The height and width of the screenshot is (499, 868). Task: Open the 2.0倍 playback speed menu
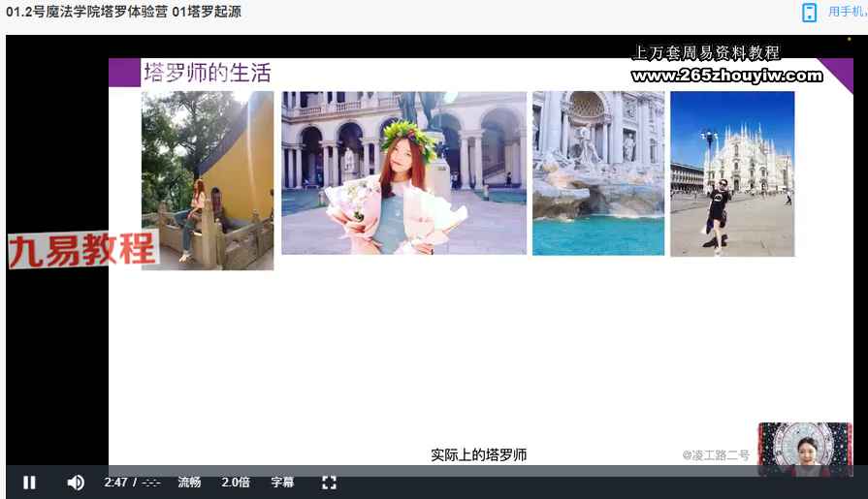[236, 483]
